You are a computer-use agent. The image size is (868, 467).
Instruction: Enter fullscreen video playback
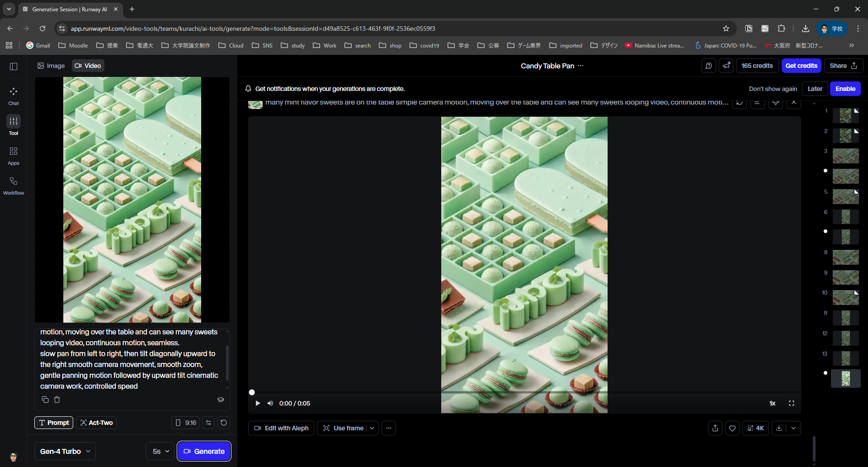(x=792, y=403)
